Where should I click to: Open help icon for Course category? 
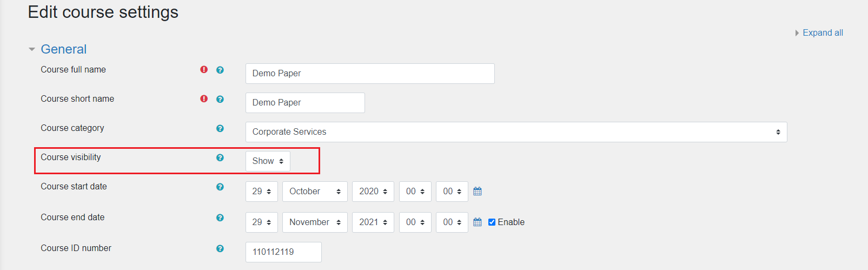[x=220, y=128]
